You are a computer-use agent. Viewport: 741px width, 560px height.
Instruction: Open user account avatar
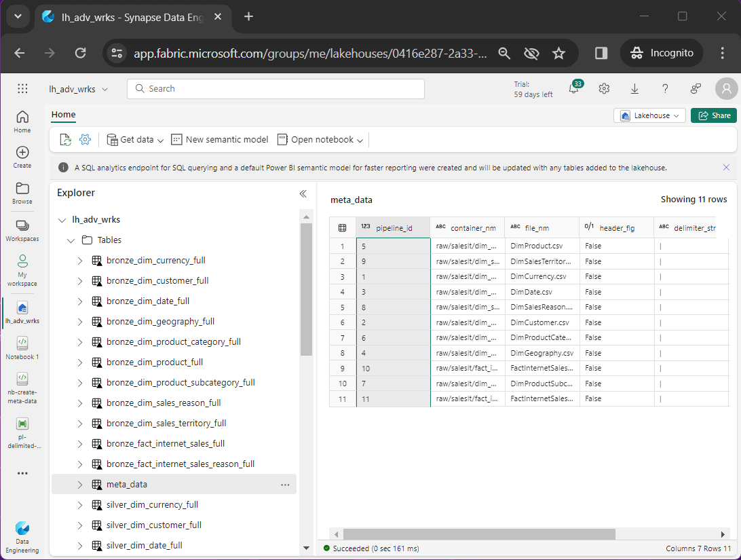(x=726, y=88)
